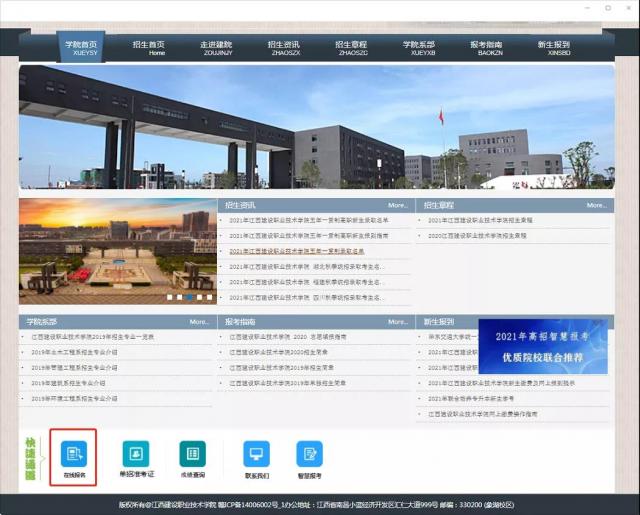Open the 招生章程 navigation menu item
The height and width of the screenshot is (515, 640).
point(351,48)
